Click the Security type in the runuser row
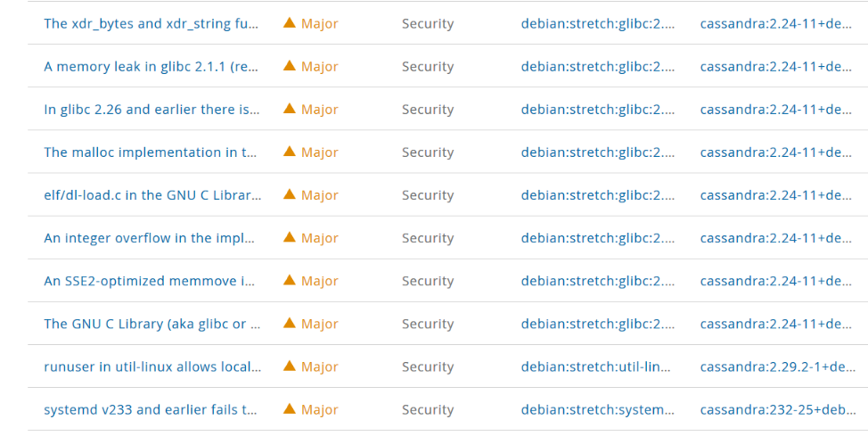 pos(428,366)
